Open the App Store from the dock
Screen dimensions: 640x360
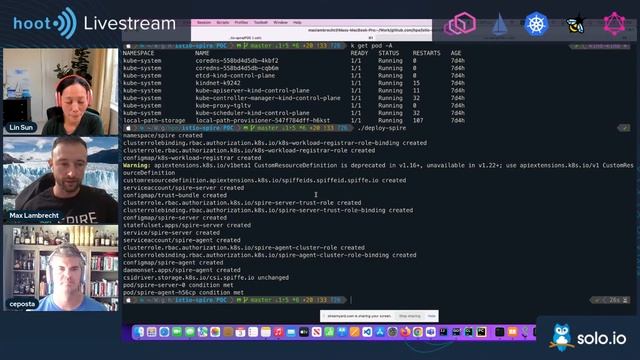pos(380,332)
